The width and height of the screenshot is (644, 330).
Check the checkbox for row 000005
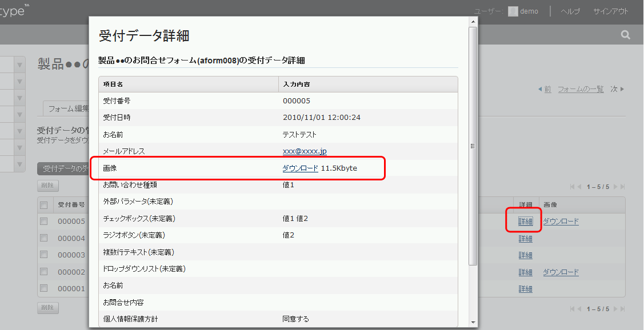click(x=43, y=222)
